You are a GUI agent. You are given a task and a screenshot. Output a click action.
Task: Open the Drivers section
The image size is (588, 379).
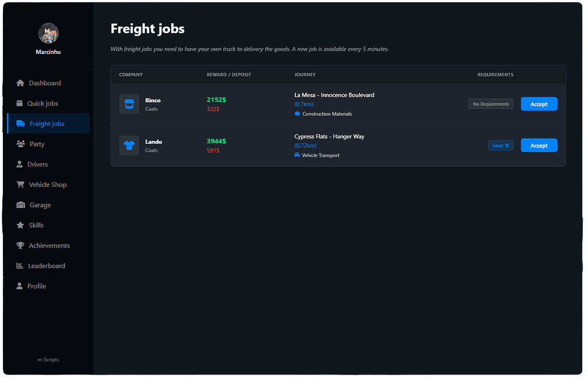coord(48,164)
